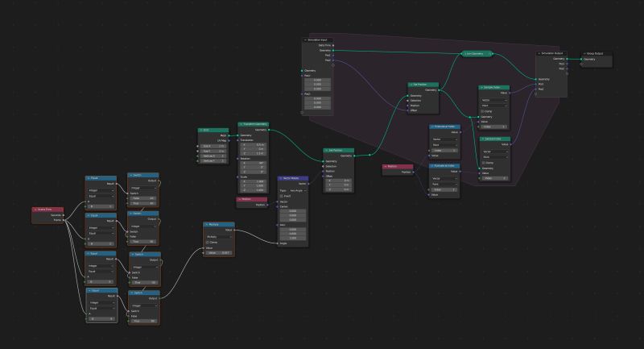644x349 pixels.
Task: Click Vector Rotate Angle input socket
Action: click(x=278, y=243)
